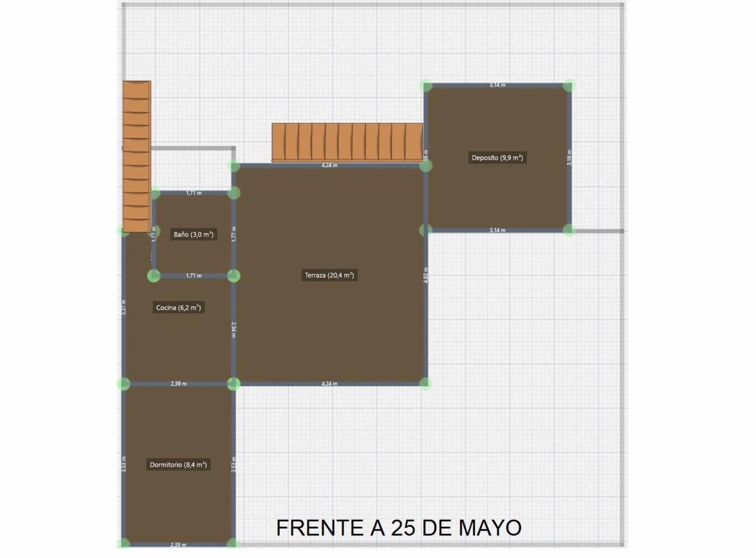The image size is (756, 558).
Task: Click the 2,39 m dimension between Cocina and Dormitorio
Action: pos(179,384)
